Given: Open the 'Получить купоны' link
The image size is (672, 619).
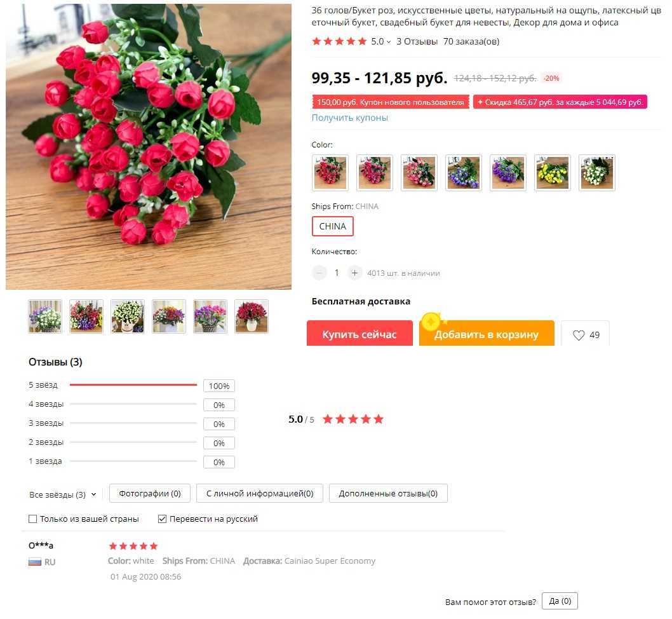Looking at the screenshot, I should click(x=350, y=118).
